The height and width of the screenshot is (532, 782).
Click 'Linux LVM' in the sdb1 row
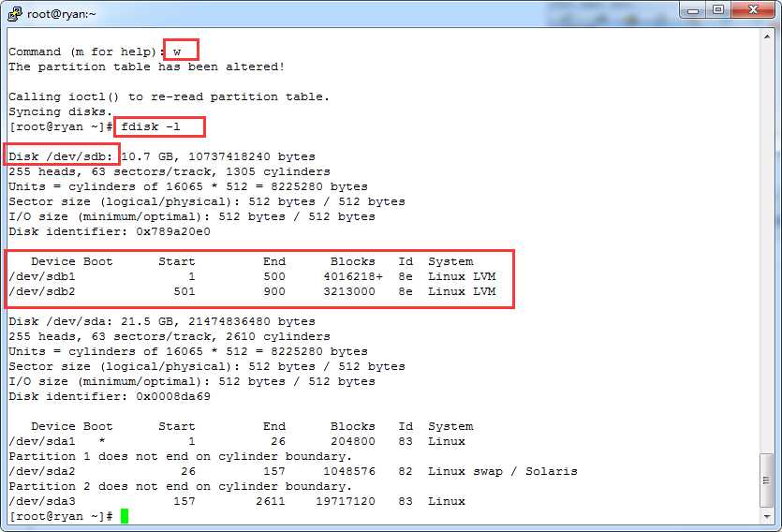[x=462, y=276]
